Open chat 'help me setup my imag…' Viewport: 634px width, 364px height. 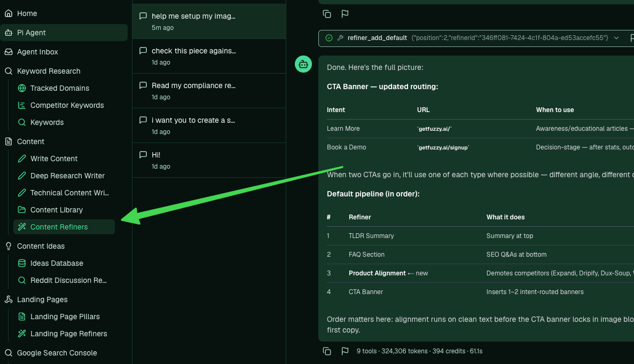click(x=209, y=21)
